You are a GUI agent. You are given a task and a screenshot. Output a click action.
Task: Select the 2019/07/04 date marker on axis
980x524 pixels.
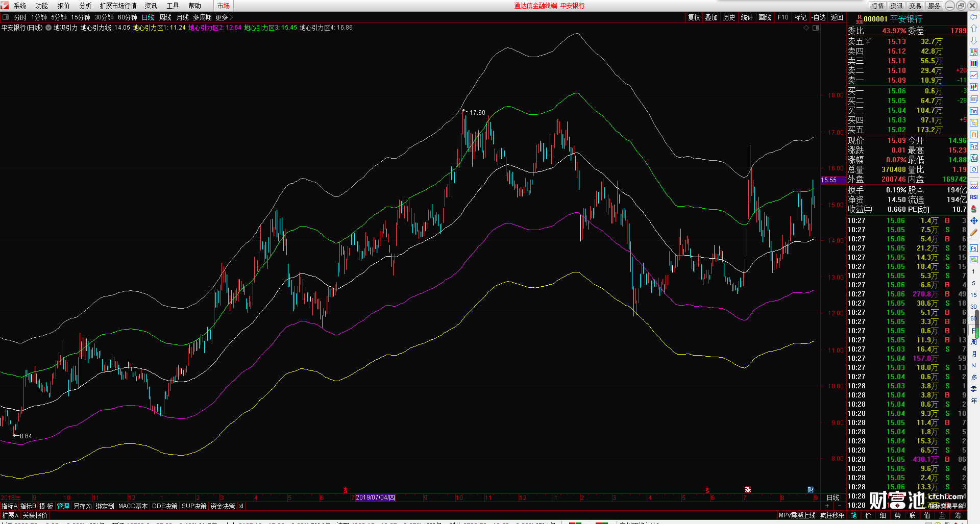[x=375, y=497]
